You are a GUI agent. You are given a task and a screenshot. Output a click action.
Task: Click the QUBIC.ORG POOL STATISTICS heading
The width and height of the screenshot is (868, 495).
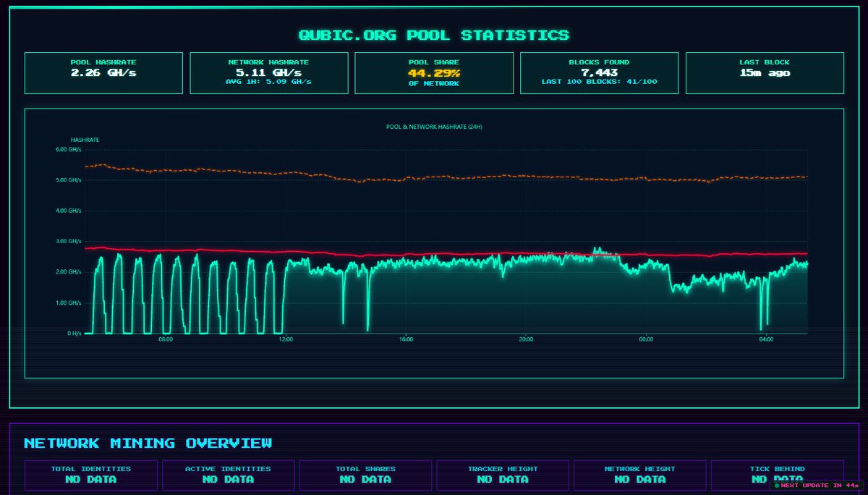coord(434,35)
